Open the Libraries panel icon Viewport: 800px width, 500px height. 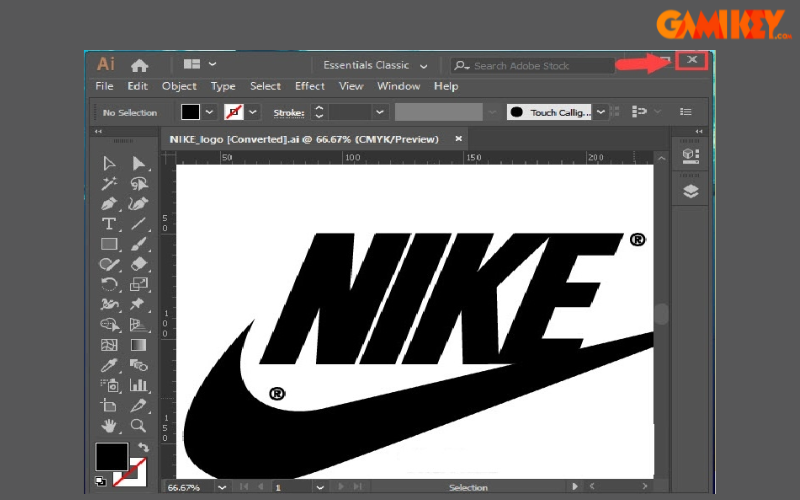tap(690, 156)
